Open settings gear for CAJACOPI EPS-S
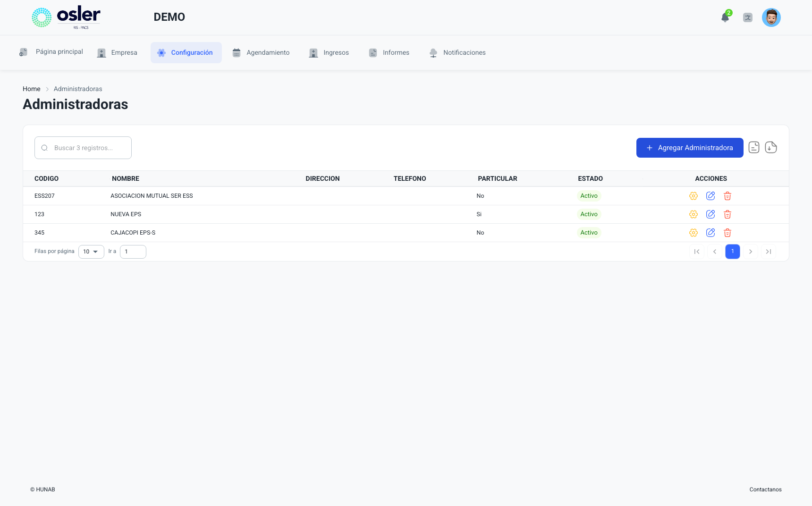 tap(694, 233)
